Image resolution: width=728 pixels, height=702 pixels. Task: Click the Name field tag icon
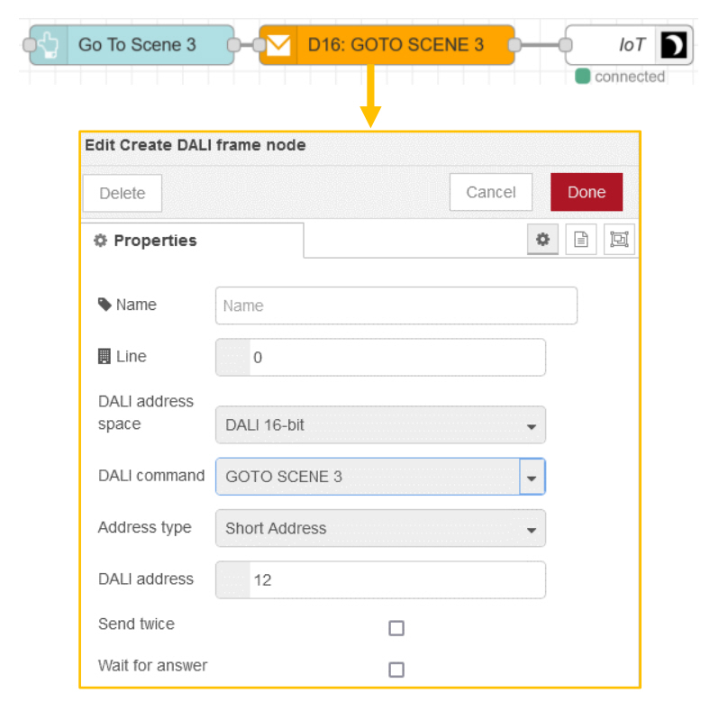(x=104, y=305)
